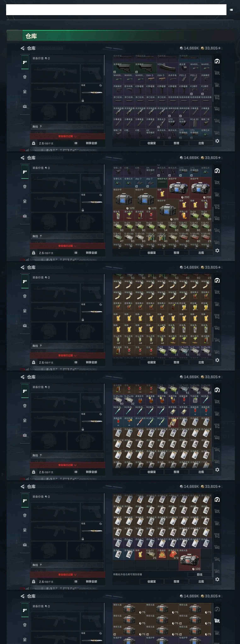Open the list icon left of 转移全部 near 战斗兴奋剂 grid
Image resolution: width=240 pixels, height=644 pixels.
point(76,472)
